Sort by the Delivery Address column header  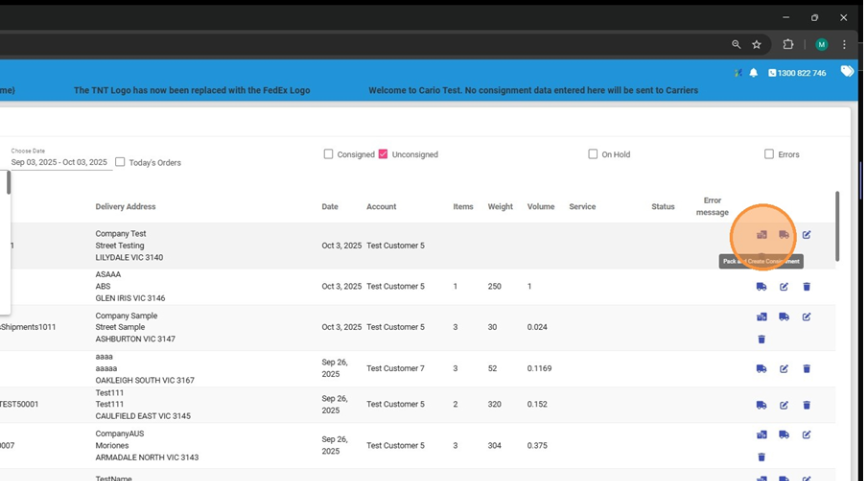pyautogui.click(x=126, y=207)
